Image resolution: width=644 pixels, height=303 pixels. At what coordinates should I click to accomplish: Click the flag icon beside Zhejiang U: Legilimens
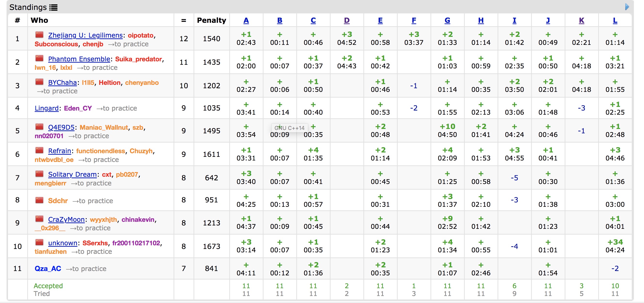point(40,35)
